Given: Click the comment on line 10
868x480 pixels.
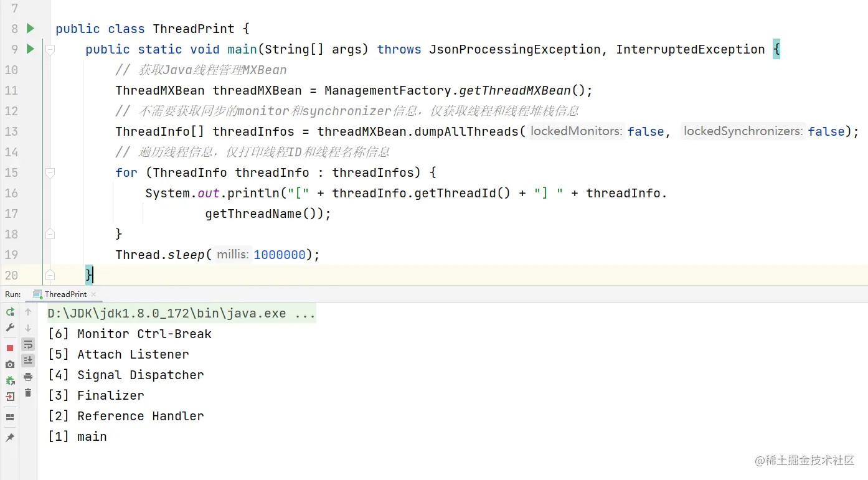Looking at the screenshot, I should [x=201, y=70].
